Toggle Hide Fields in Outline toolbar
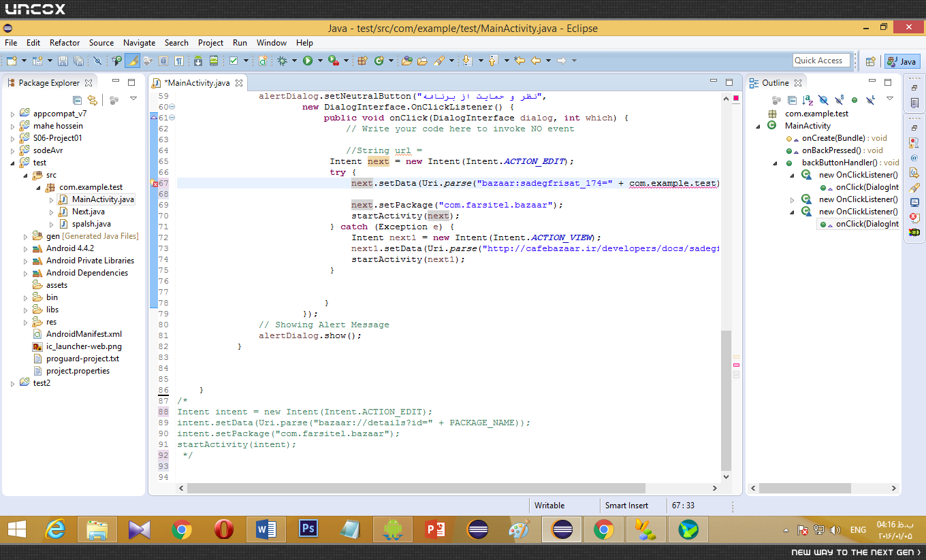Viewport: 926px width, 560px height. click(823, 100)
